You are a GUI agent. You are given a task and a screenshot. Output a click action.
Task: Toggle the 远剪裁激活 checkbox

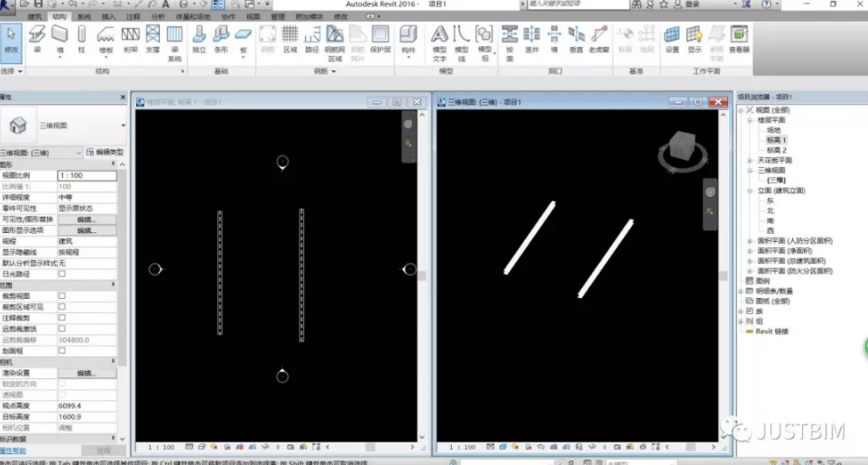point(62,329)
